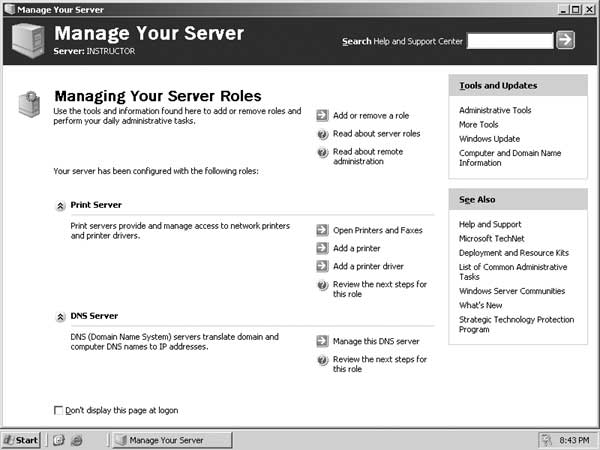Review next steps for DNS Server role
This screenshot has width=600, height=450.
pos(380,364)
